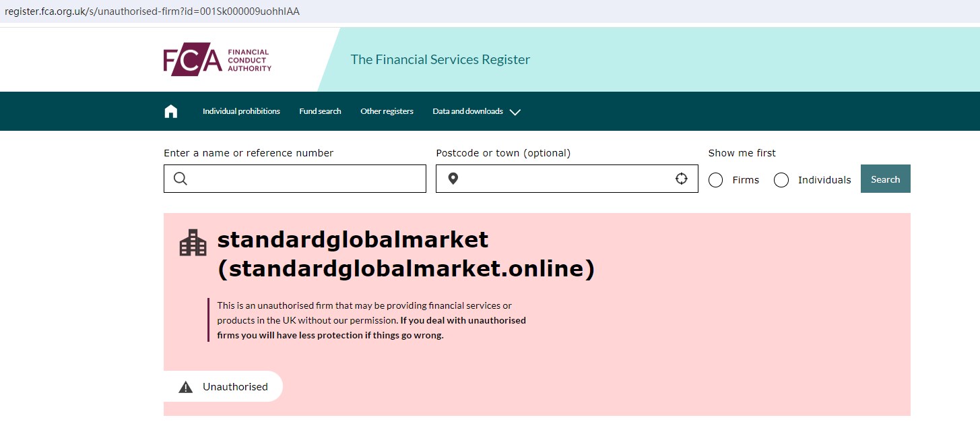The width and height of the screenshot is (980, 422).
Task: Click the Search button
Action: pos(885,179)
